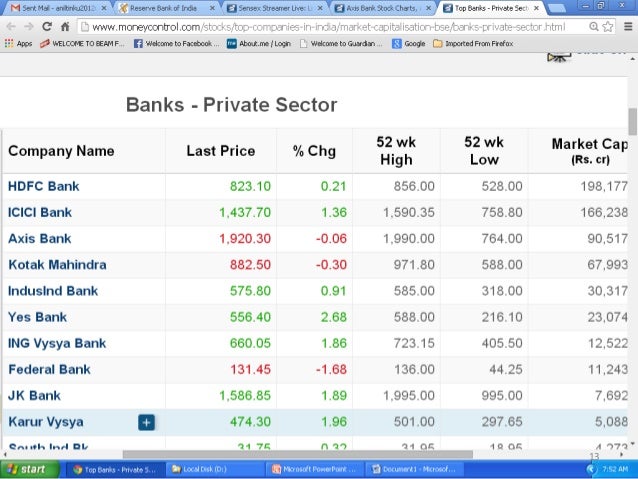Select ICICI Bank 52 wk high 1,590.35
Image resolution: width=638 pixels, height=479 pixels.
coord(409,212)
